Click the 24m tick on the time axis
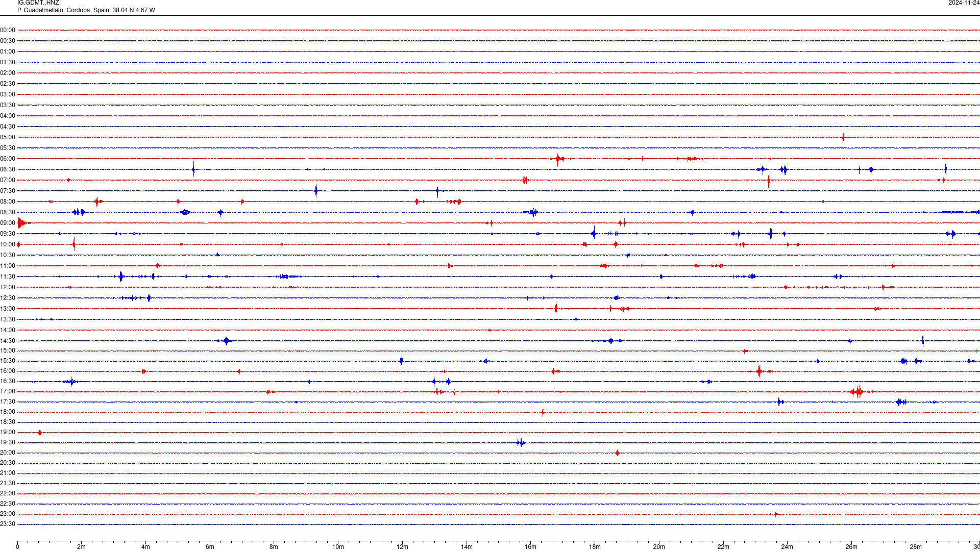Screen dimensions: 980x551 click(787, 547)
